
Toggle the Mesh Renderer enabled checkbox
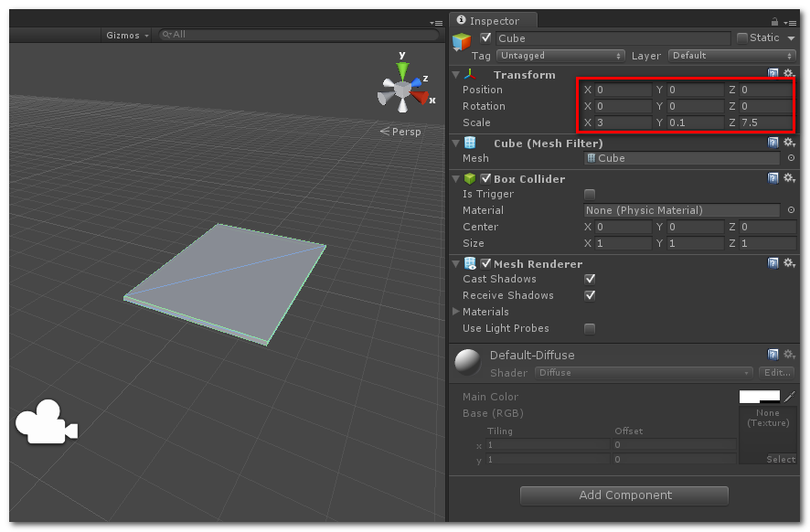(x=485, y=263)
